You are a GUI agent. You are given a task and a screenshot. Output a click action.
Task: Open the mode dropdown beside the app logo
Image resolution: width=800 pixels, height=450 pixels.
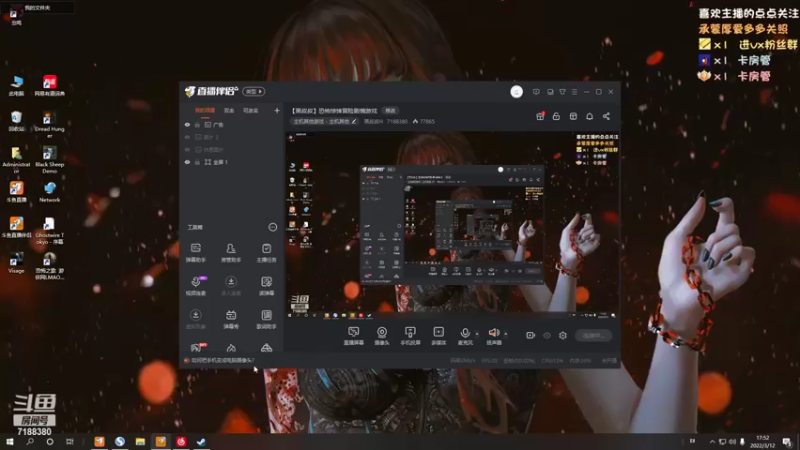(254, 91)
